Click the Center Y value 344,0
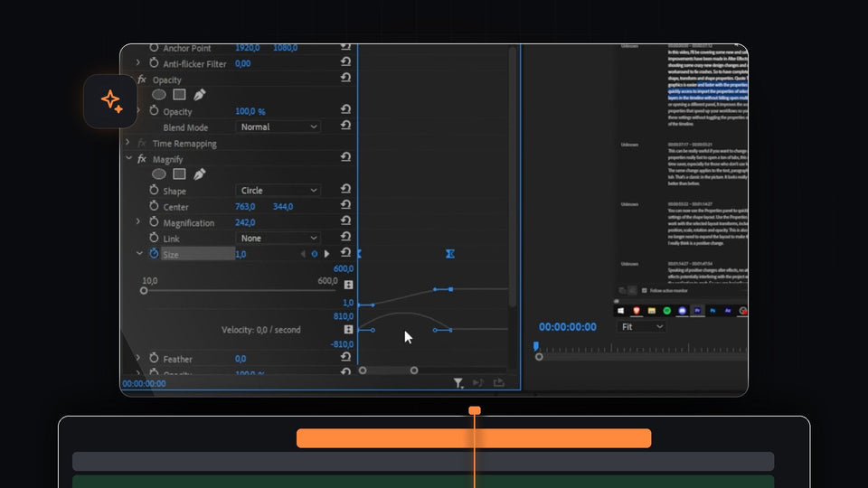 (x=283, y=206)
